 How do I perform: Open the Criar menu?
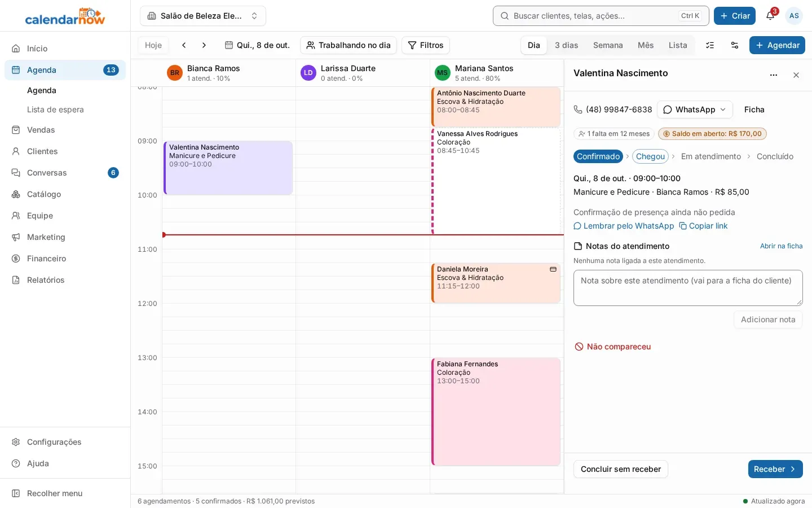coord(735,16)
